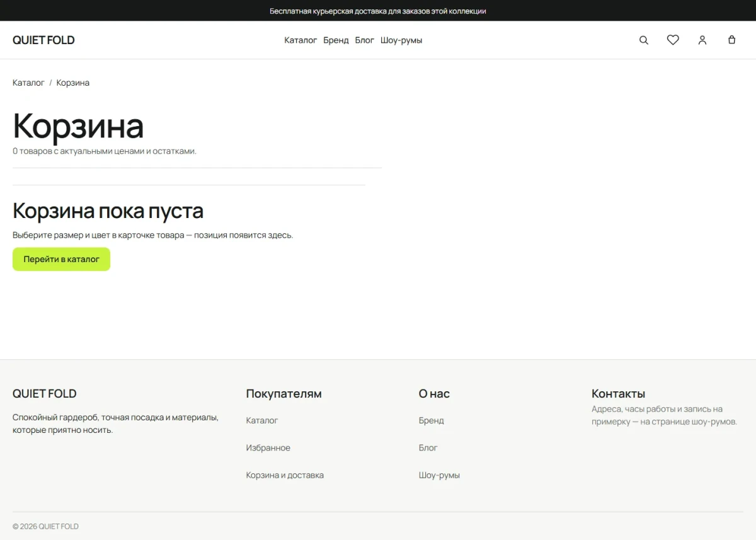Open the shopping bag cart icon

731,40
